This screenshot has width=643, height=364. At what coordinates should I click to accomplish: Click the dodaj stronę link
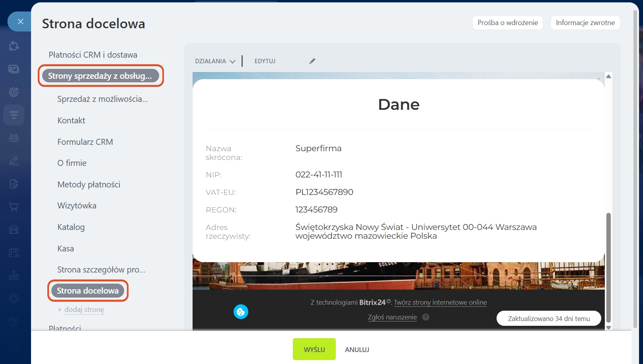(x=84, y=309)
